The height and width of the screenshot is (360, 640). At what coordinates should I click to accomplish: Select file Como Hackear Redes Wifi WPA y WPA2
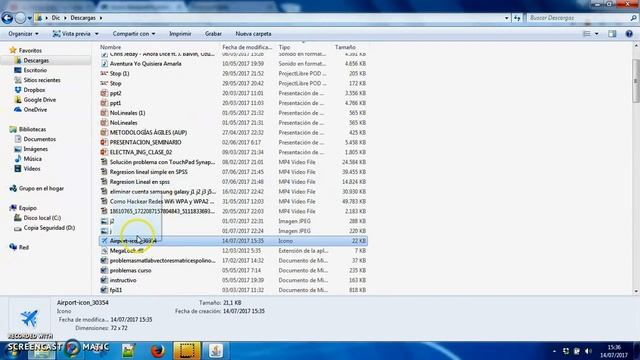click(162, 201)
